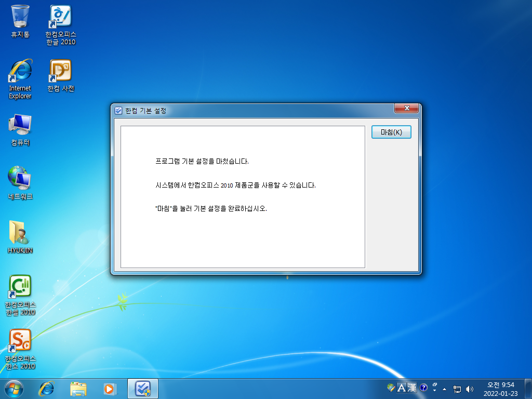The width and height of the screenshot is (532, 399).
Task: Show hidden tray icons arrow
Action: (445, 389)
